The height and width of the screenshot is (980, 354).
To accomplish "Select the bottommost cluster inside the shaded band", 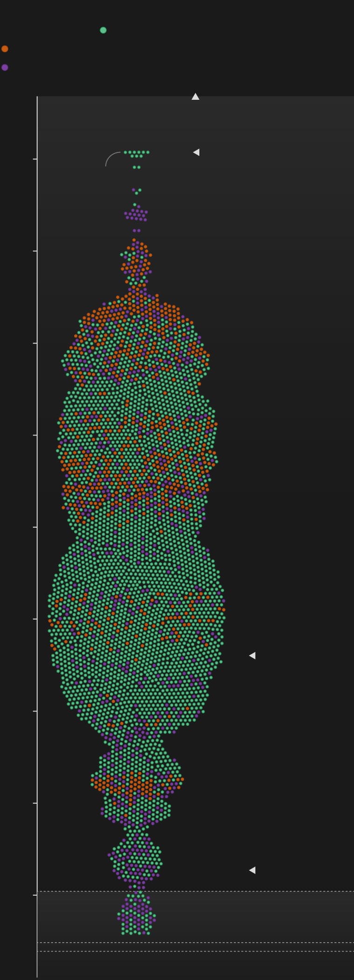I will click(x=136, y=916).
